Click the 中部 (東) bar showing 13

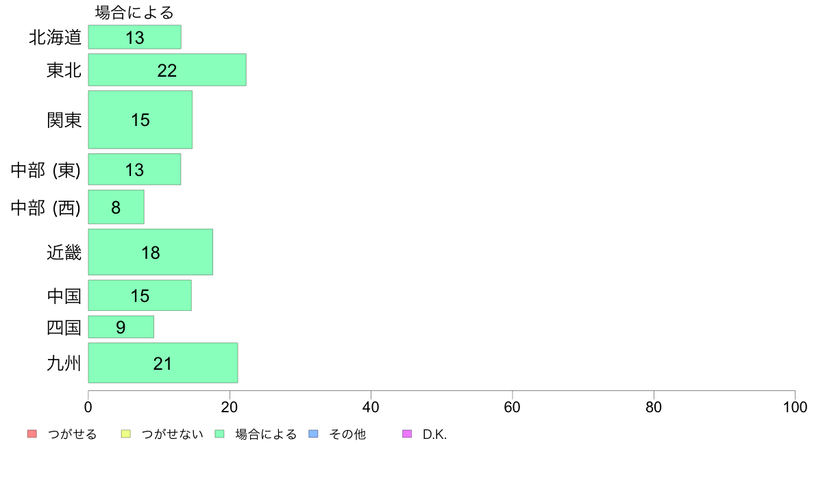(x=134, y=169)
